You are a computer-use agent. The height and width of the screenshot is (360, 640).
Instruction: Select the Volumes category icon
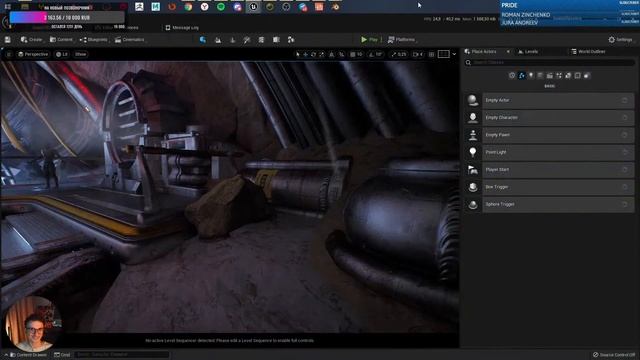(578, 76)
